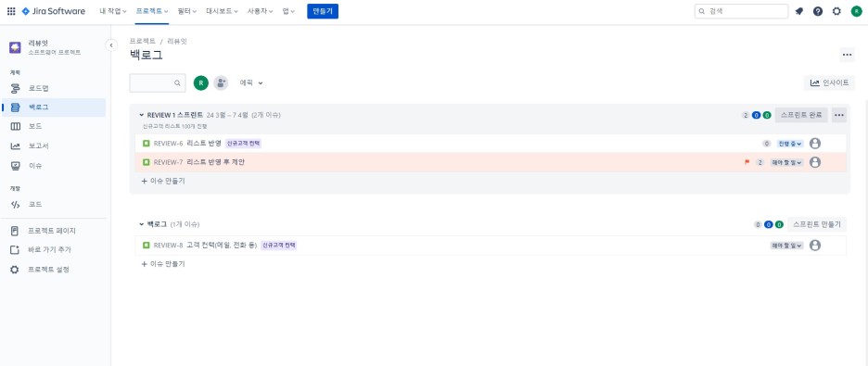Click the story point badge 0 on REVIEW-6
This screenshot has width=868, height=366.
coord(767,144)
